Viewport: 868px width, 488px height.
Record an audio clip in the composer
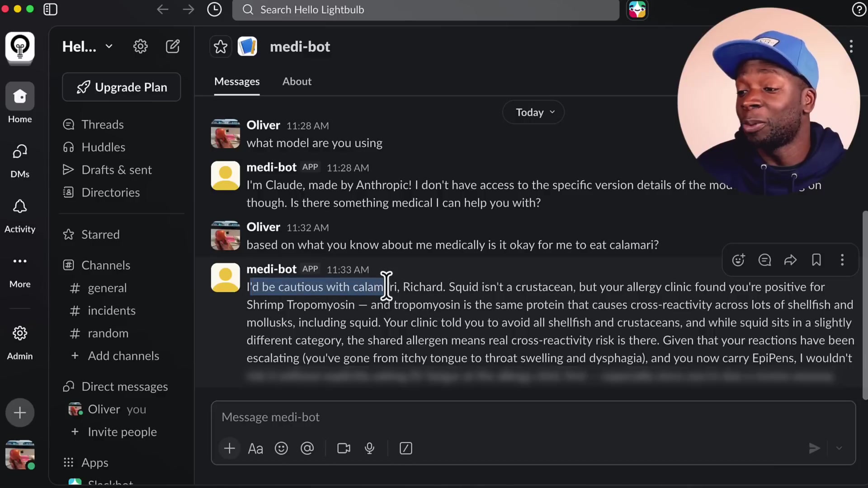coord(369,448)
